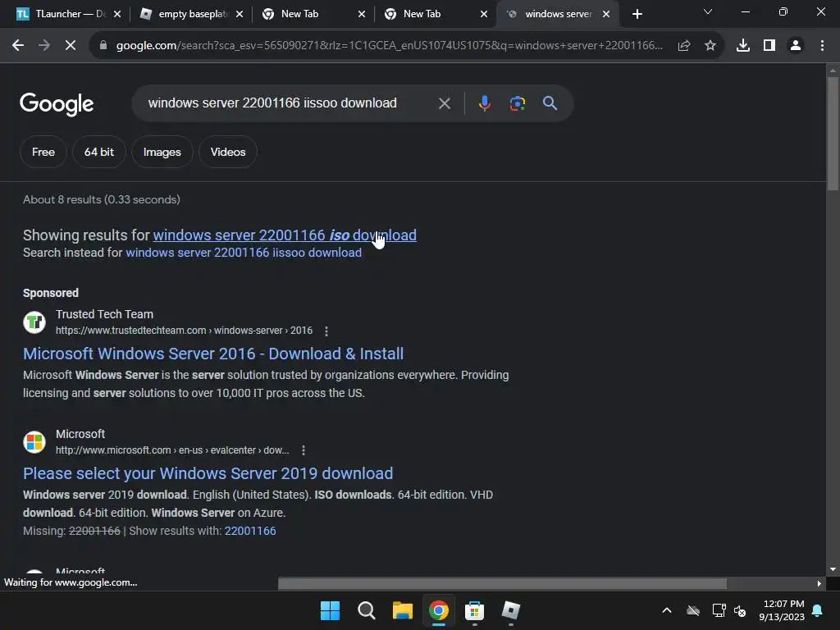Select the windows server search tab
This screenshot has width=840, height=630.
558,15
